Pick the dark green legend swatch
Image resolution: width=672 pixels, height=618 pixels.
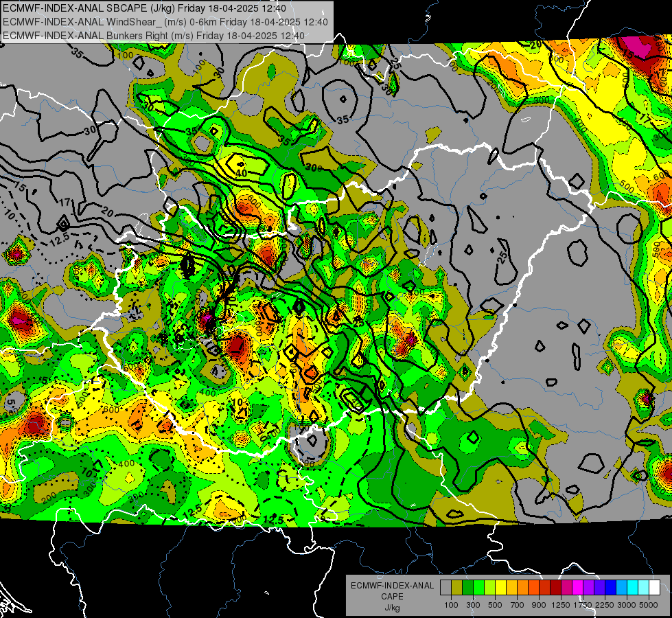(x=467, y=588)
